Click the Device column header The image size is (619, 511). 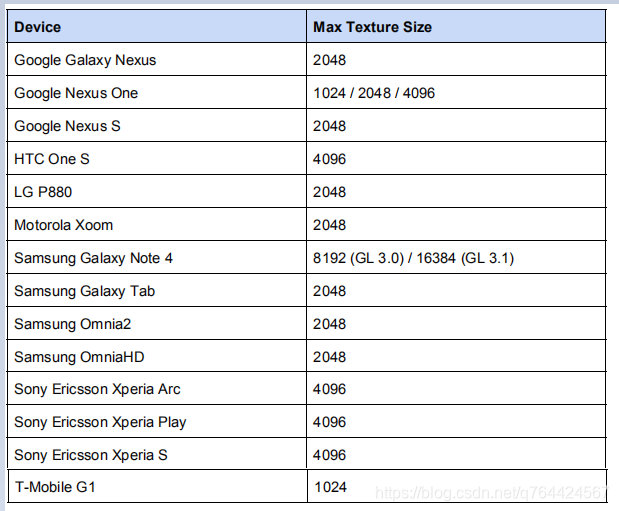(37, 27)
